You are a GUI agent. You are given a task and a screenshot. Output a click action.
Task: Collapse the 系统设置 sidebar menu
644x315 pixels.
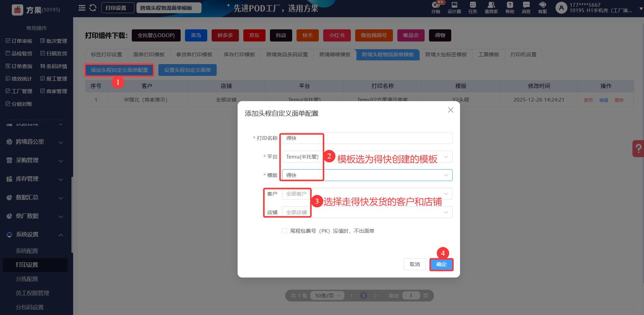pos(35,235)
